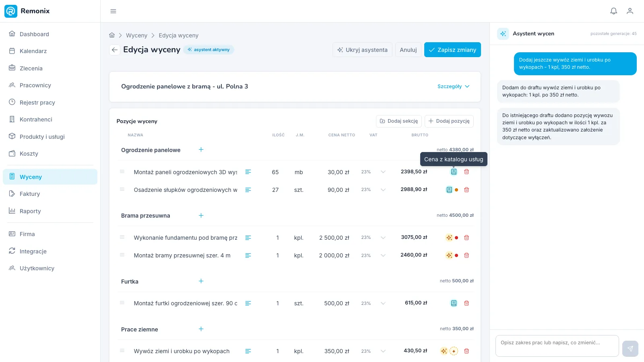Delete the Montaż furtki position
This screenshot has height=362, width=644.
[466, 303]
